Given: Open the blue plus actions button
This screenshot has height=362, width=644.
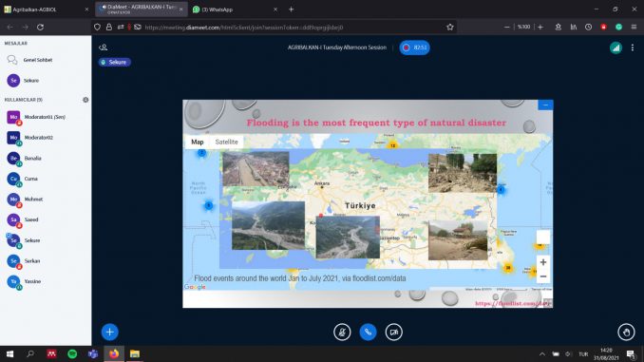Looking at the screenshot, I should click(109, 332).
